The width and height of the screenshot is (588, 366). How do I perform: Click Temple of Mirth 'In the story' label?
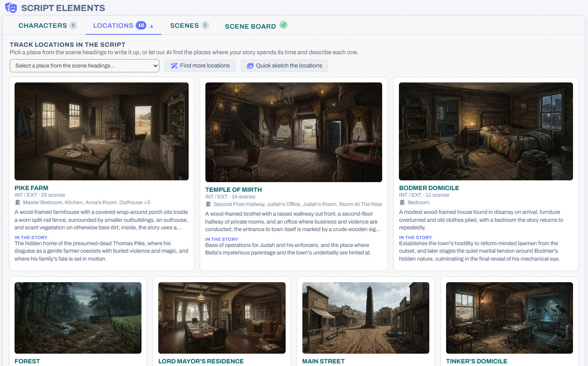[x=222, y=239]
